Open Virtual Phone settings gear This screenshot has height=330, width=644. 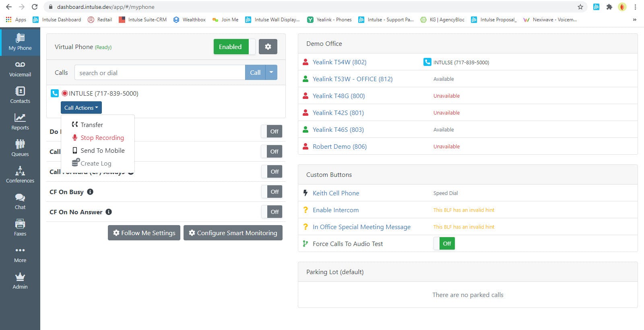click(x=268, y=47)
